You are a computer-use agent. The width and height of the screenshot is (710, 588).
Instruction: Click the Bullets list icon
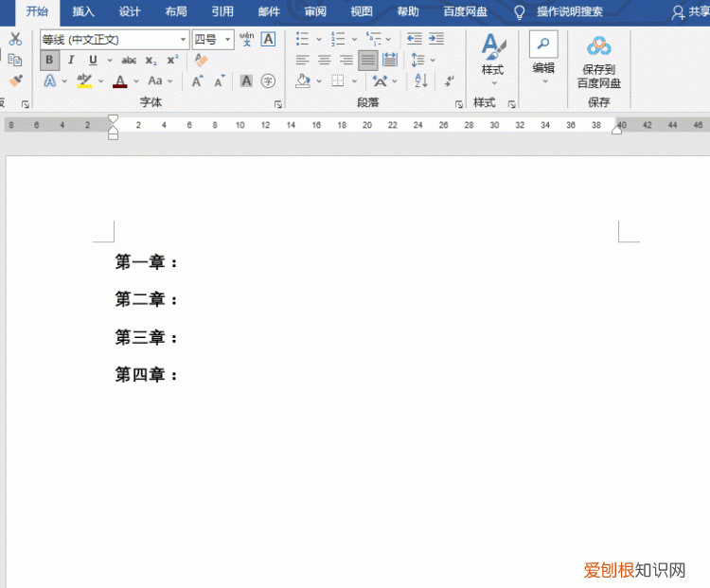[x=302, y=39]
